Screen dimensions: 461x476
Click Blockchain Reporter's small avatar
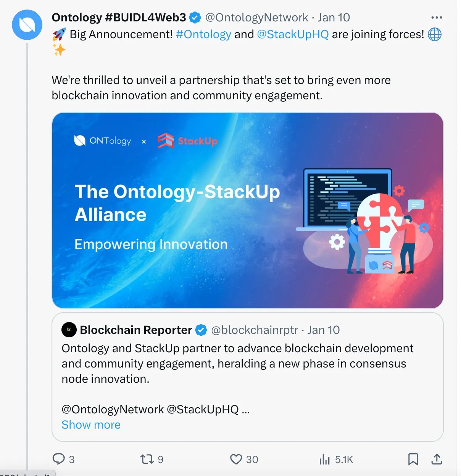pyautogui.click(x=69, y=330)
